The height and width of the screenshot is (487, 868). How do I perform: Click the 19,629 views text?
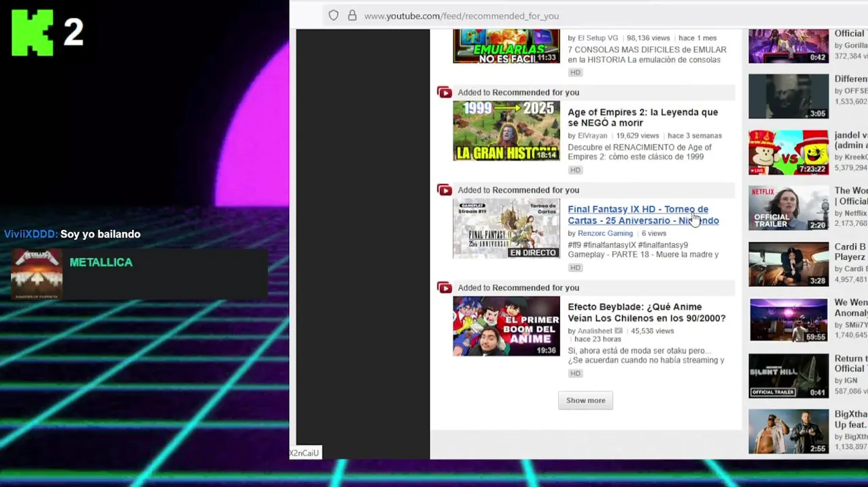pos(639,135)
